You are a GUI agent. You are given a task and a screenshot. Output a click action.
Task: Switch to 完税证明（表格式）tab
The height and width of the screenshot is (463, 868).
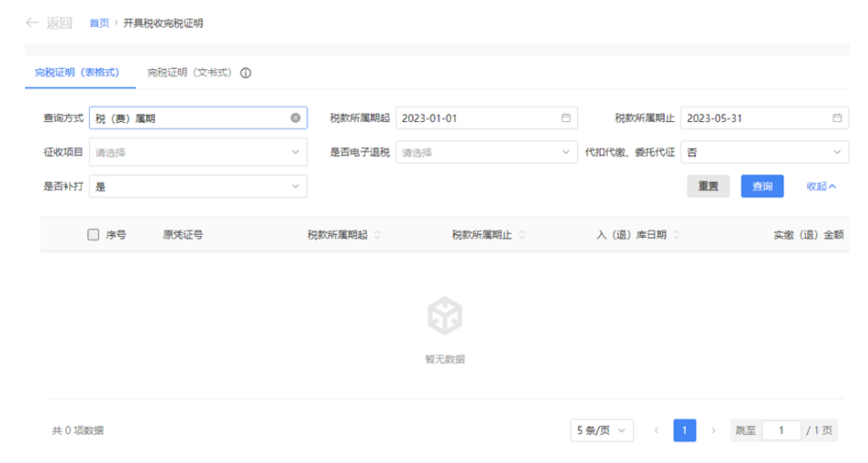[77, 73]
